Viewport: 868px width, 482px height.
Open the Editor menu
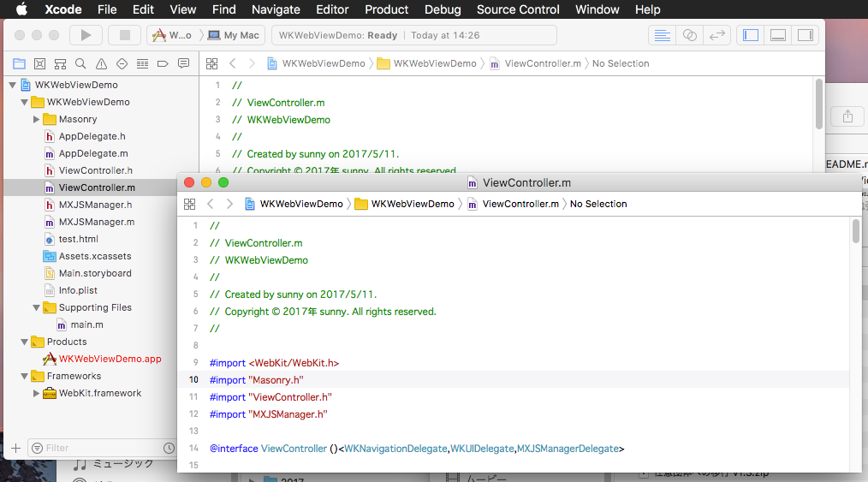click(x=332, y=9)
